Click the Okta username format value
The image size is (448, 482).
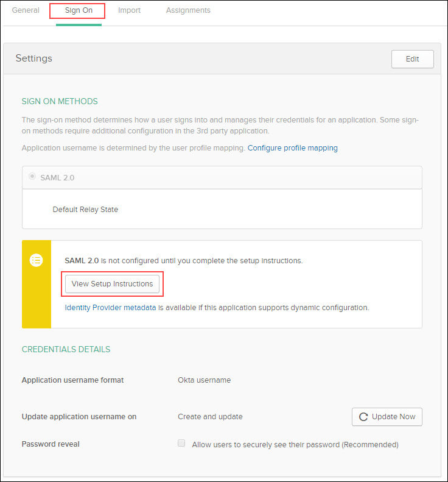pyautogui.click(x=204, y=380)
